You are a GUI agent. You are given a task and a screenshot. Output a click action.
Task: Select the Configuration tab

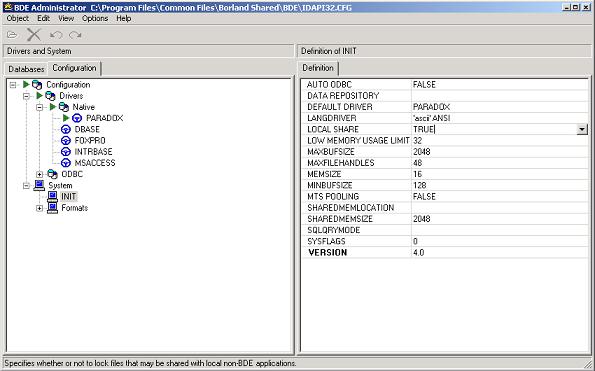coord(74,68)
